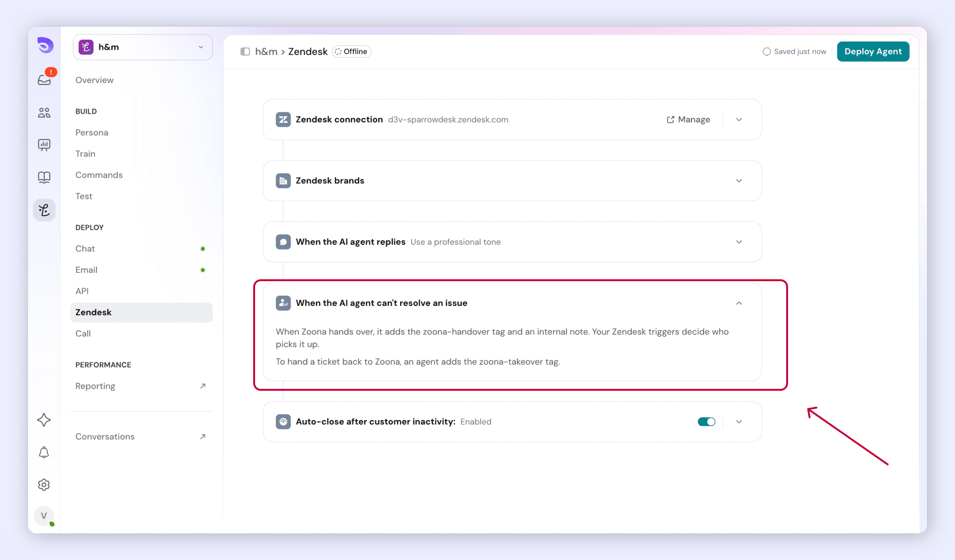
Task: Open the analytics presentation chart icon
Action: click(44, 145)
